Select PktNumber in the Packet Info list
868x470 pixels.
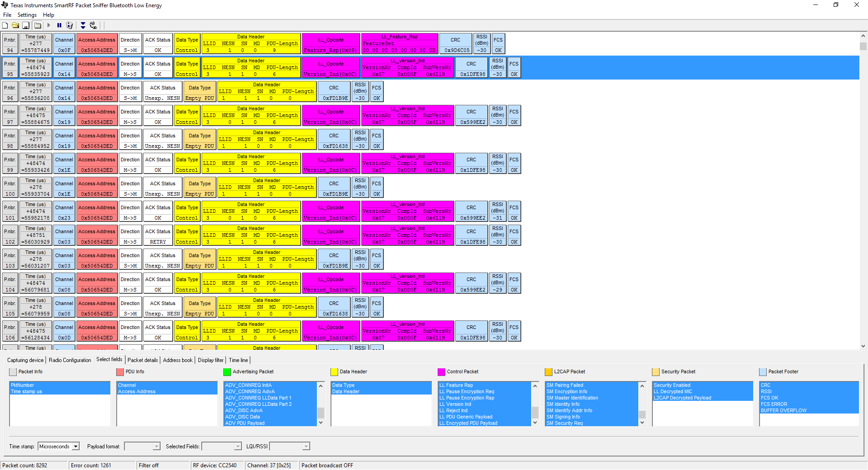60,385
